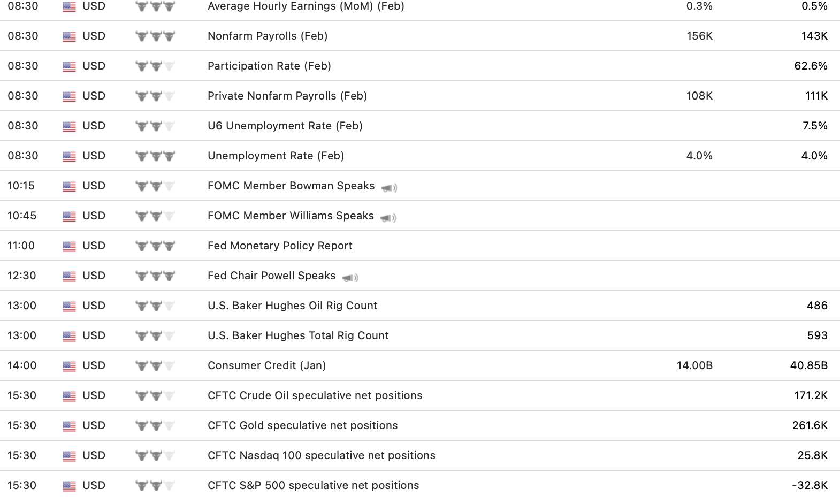The image size is (840, 504).
Task: Open CFTC S&P 500 speculative net positions
Action: click(313, 485)
